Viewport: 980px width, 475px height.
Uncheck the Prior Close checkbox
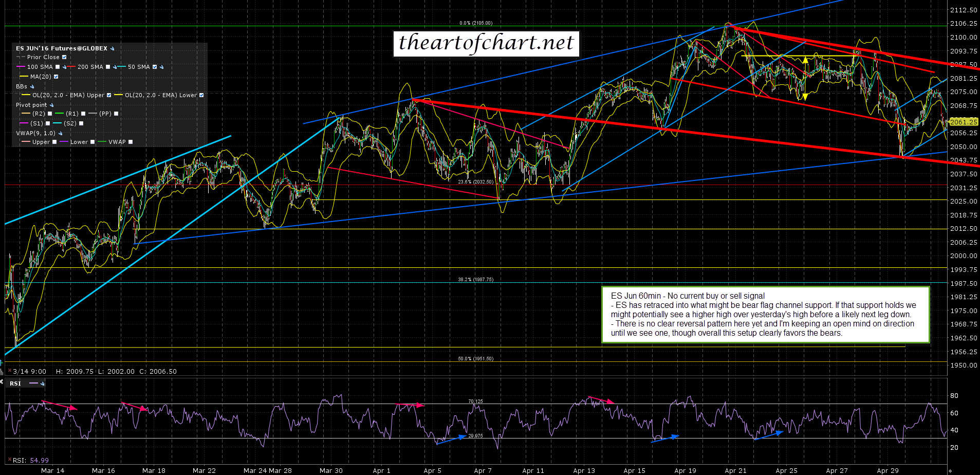pyautogui.click(x=64, y=58)
